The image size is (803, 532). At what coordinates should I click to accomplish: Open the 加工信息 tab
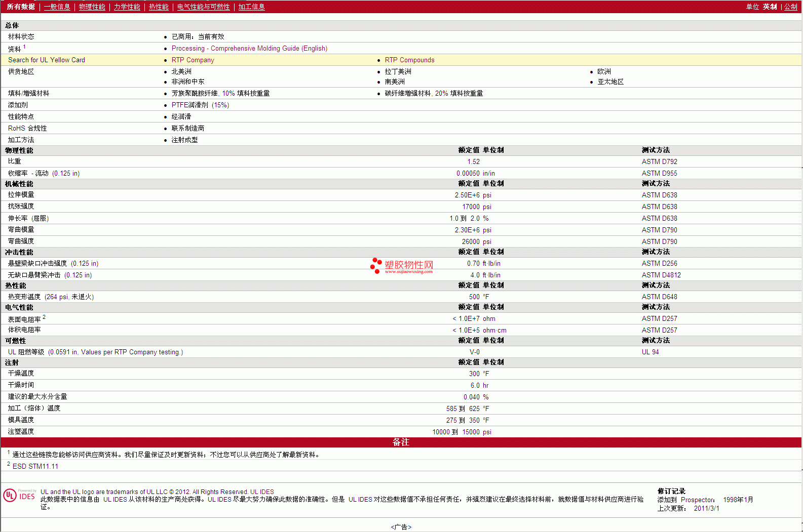pyautogui.click(x=252, y=7)
